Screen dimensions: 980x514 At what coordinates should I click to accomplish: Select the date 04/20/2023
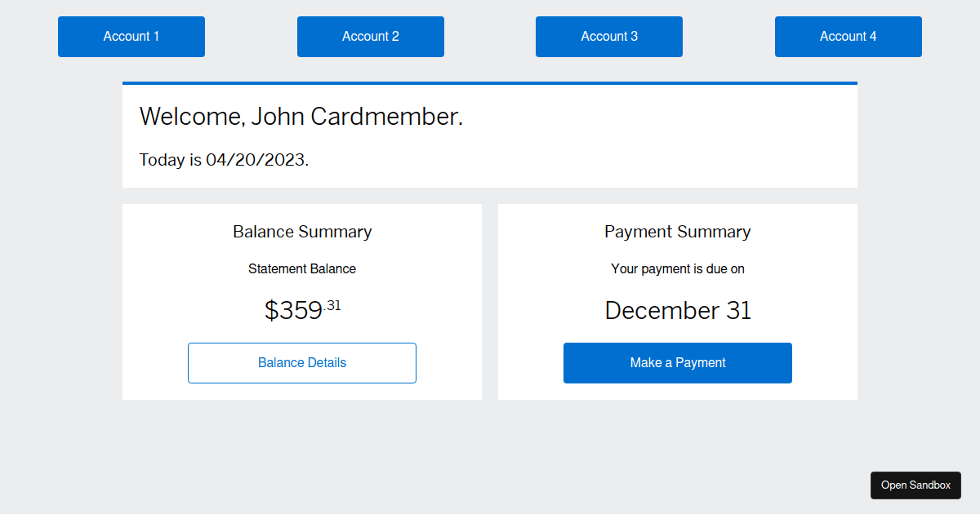coord(256,160)
